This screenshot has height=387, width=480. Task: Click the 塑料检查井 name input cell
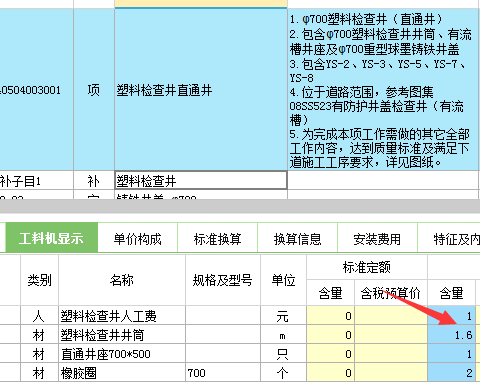coord(201,181)
